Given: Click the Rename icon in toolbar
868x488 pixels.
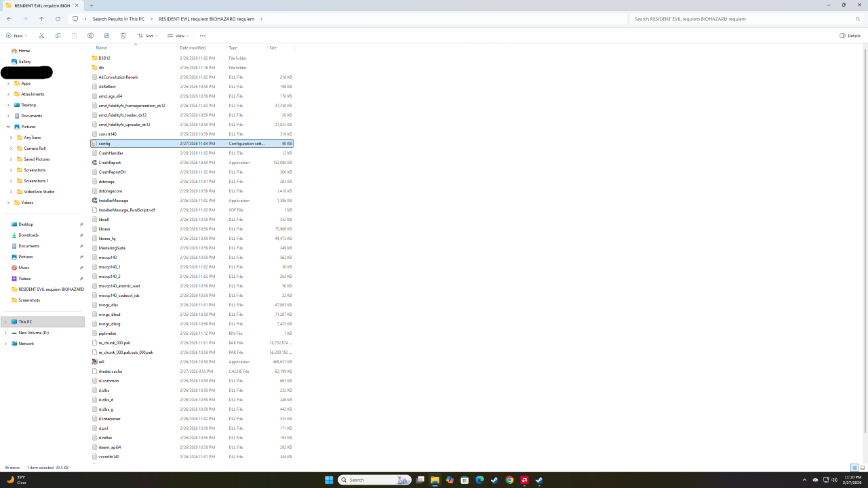Looking at the screenshot, I should (90, 36).
